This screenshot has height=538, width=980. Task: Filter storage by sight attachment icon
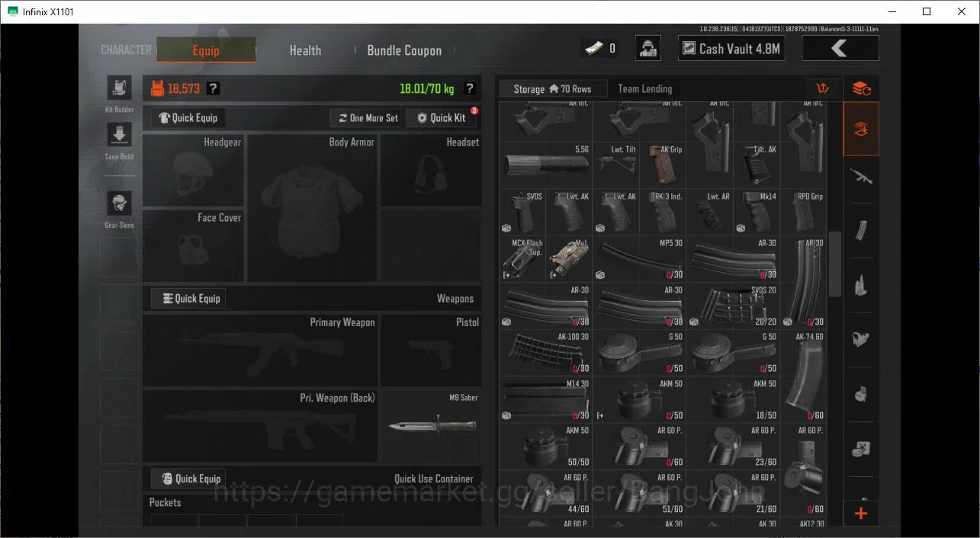[861, 340]
